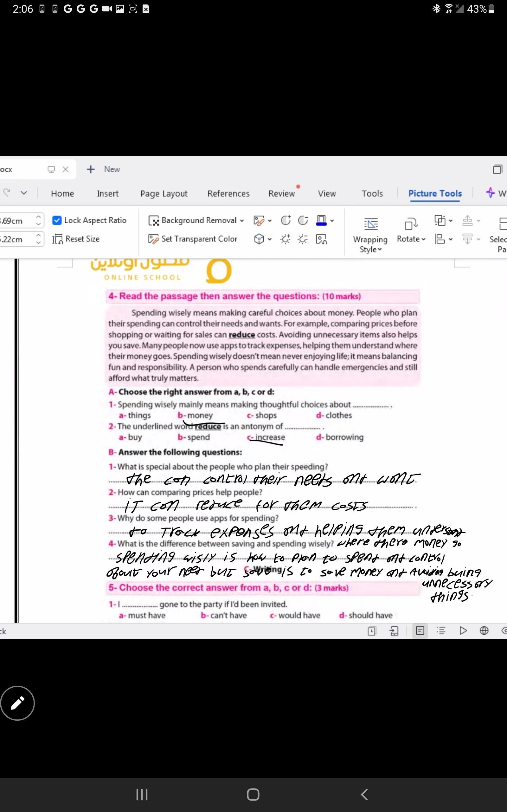
Task: Toggle the Lock Aspect Ratio checkbox
Action: pyautogui.click(x=57, y=220)
